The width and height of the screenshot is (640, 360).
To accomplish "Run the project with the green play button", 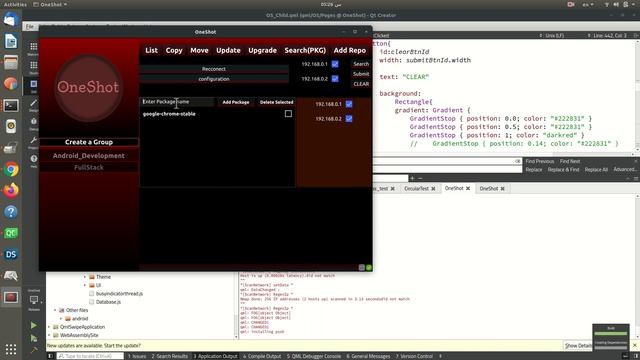I will 33,325.
